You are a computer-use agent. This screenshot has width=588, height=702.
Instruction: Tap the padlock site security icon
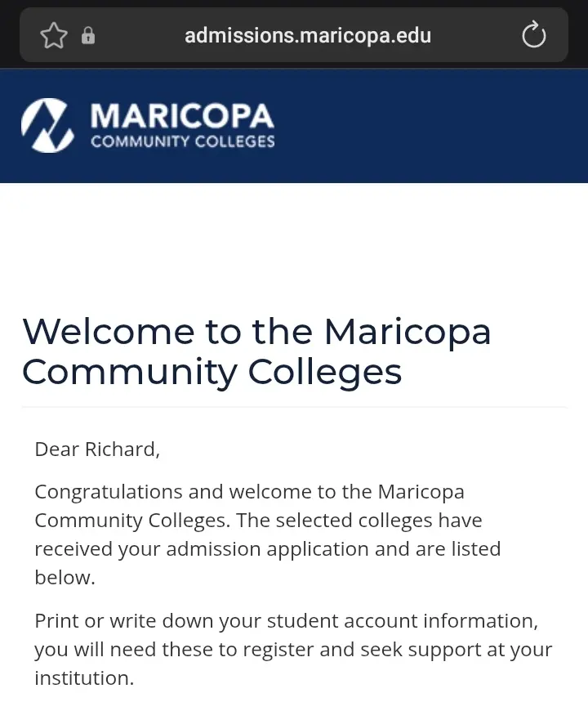pos(88,35)
